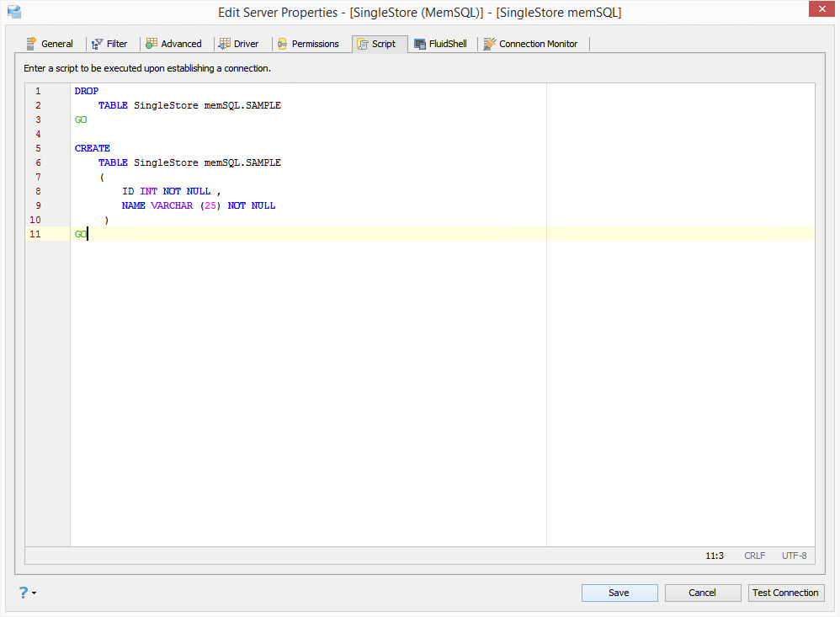Expand the help dropdown arrow
Image resolution: width=840 pixels, height=617 pixels.
35,593
